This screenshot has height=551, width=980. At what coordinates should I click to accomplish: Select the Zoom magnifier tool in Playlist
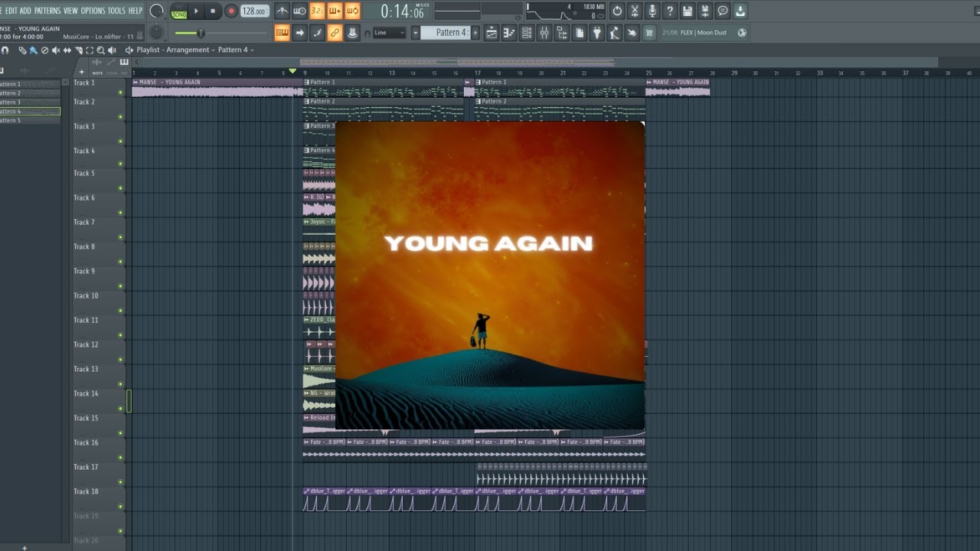[100, 50]
